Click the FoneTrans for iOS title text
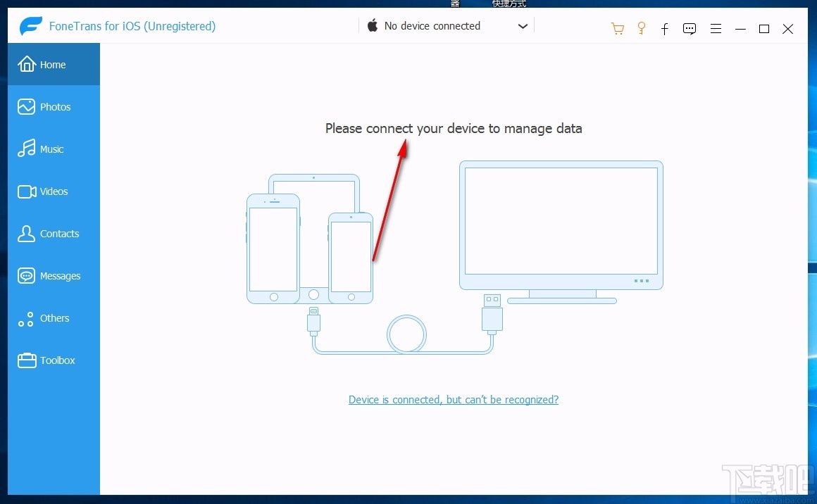The image size is (817, 504). pos(132,25)
